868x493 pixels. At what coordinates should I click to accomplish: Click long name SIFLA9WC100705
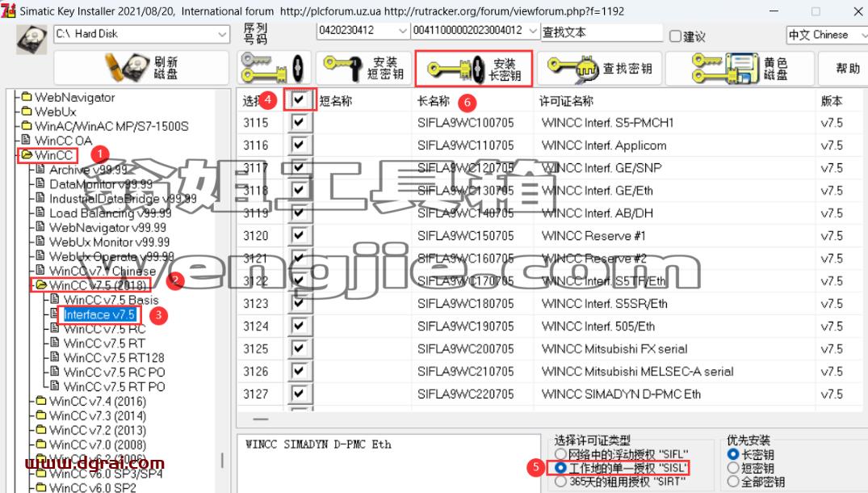466,122
